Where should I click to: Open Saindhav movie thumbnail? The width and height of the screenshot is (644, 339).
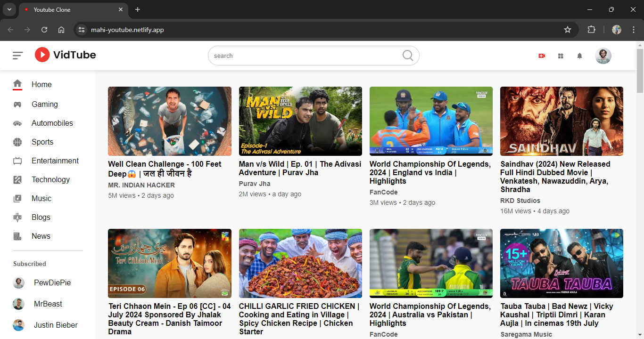pyautogui.click(x=561, y=121)
